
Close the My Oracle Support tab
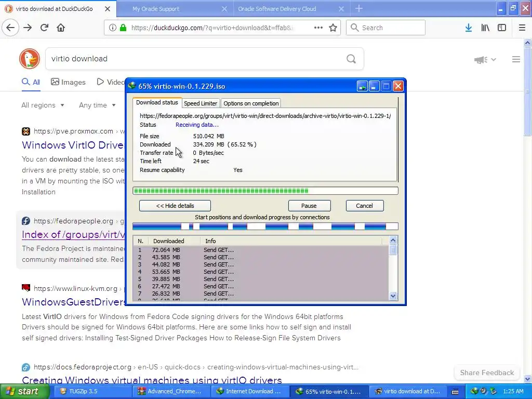tap(224, 9)
